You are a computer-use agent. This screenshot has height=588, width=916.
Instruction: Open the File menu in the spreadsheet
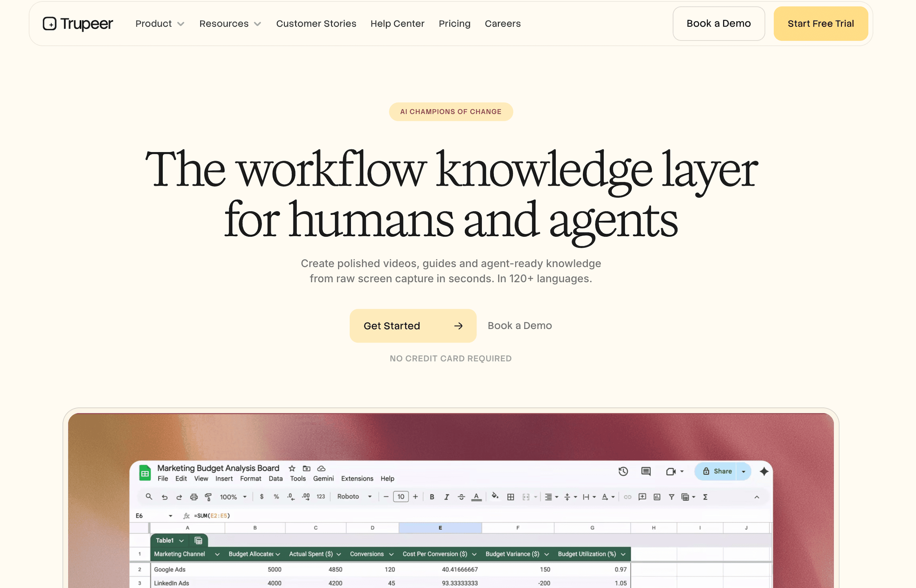[163, 479]
